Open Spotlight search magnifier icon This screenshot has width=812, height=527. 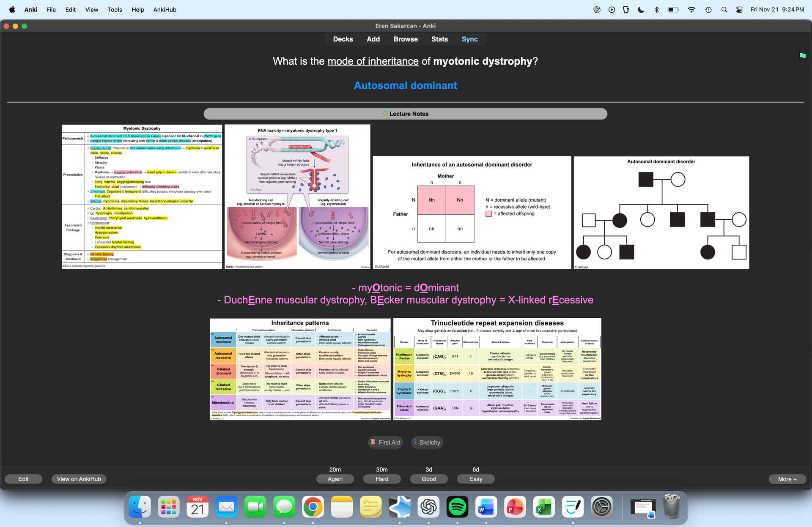click(724, 9)
